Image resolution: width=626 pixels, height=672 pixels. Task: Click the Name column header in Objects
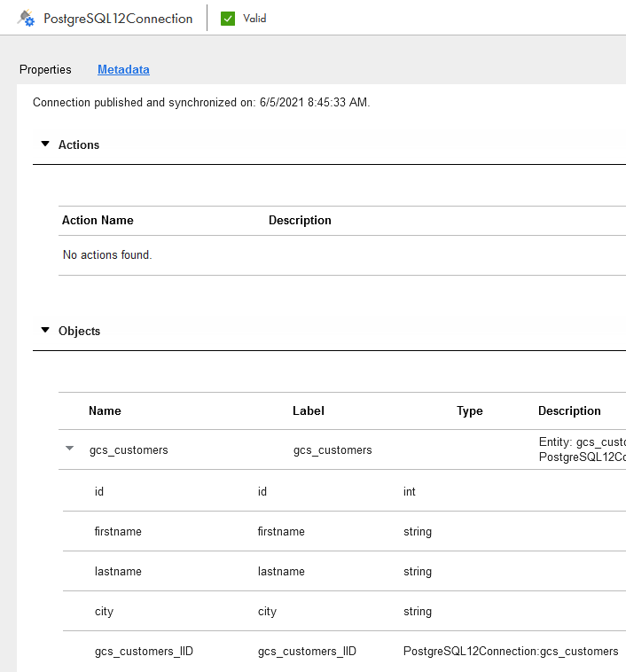click(105, 411)
